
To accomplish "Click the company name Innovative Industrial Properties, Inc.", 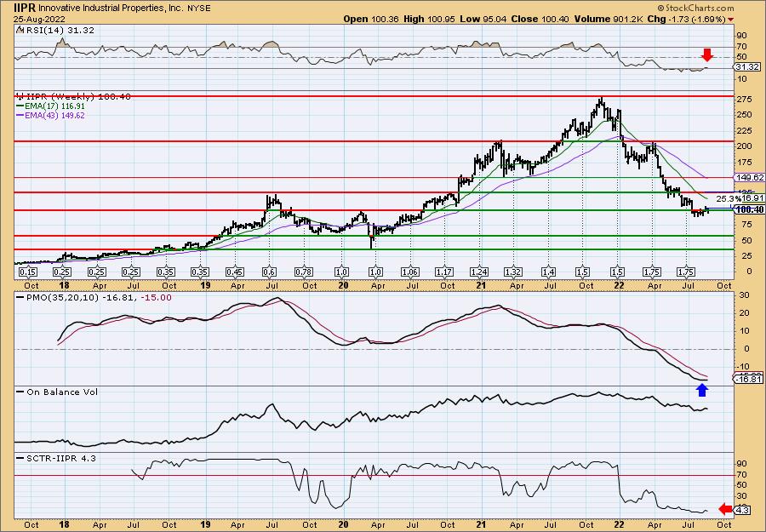I will point(111,9).
